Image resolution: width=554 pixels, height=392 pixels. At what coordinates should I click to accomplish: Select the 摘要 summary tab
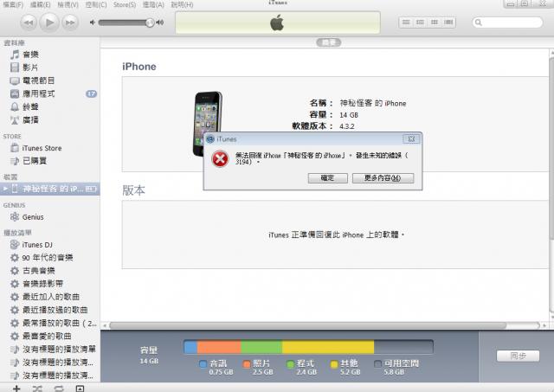coord(329,42)
